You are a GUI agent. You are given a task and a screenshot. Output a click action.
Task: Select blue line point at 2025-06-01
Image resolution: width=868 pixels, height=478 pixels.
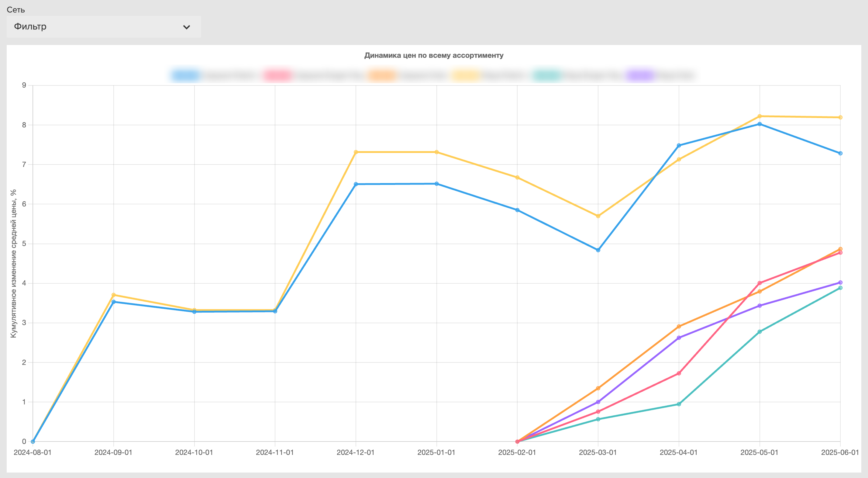[x=840, y=153]
